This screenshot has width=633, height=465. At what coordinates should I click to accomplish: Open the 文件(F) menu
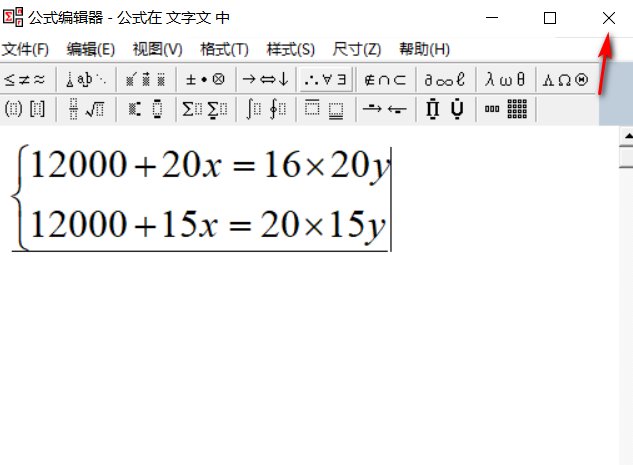pyautogui.click(x=25, y=49)
